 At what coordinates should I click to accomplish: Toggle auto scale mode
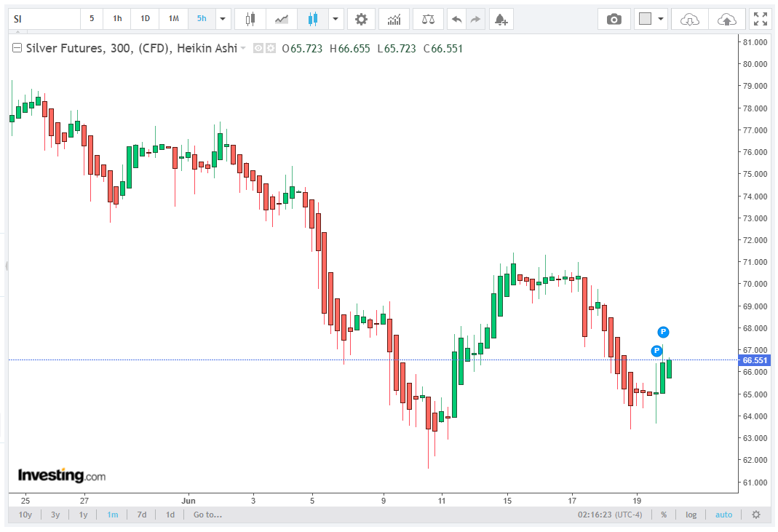723,515
